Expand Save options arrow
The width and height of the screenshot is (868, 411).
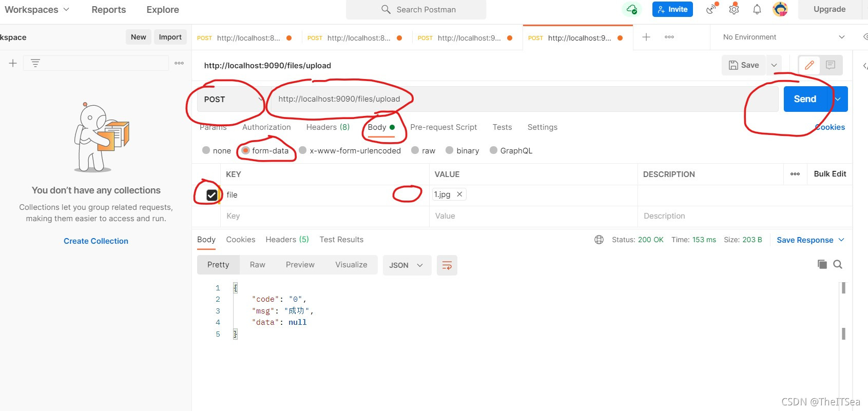pos(774,65)
